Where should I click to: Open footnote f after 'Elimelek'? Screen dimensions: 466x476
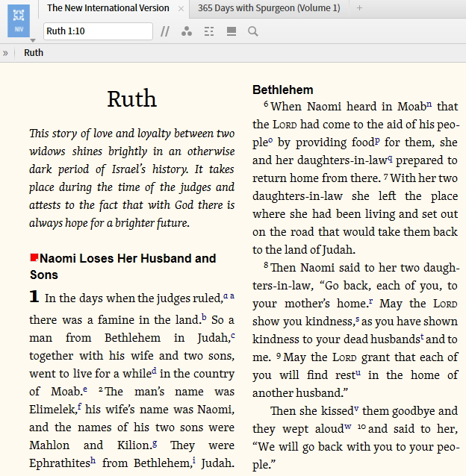80,407
